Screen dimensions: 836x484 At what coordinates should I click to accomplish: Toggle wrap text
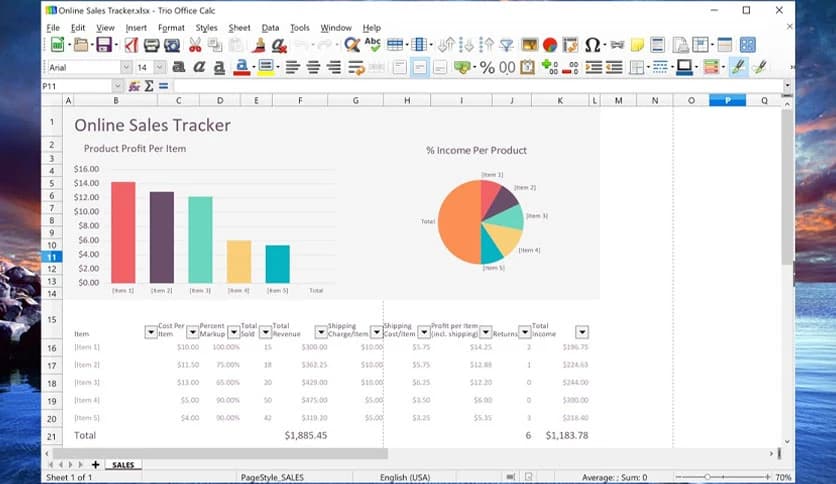pyautogui.click(x=356, y=67)
